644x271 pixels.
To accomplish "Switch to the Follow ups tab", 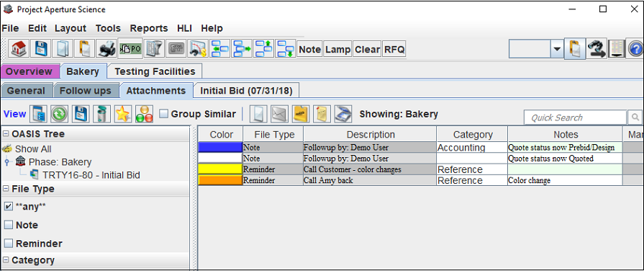I will coord(86,91).
